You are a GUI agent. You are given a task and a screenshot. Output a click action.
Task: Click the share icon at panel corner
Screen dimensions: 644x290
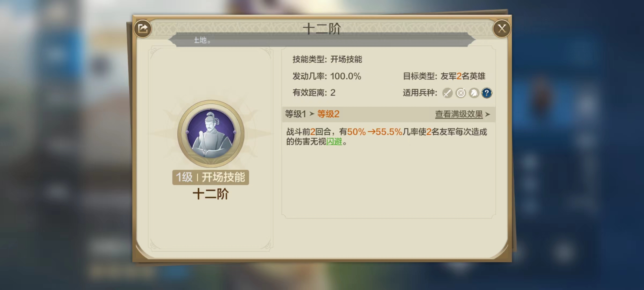point(143,28)
